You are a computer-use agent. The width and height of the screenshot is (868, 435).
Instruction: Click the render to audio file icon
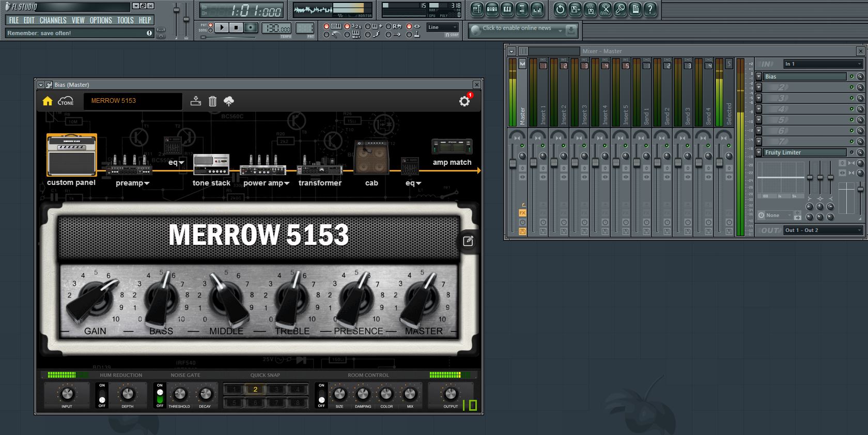pyautogui.click(x=590, y=9)
